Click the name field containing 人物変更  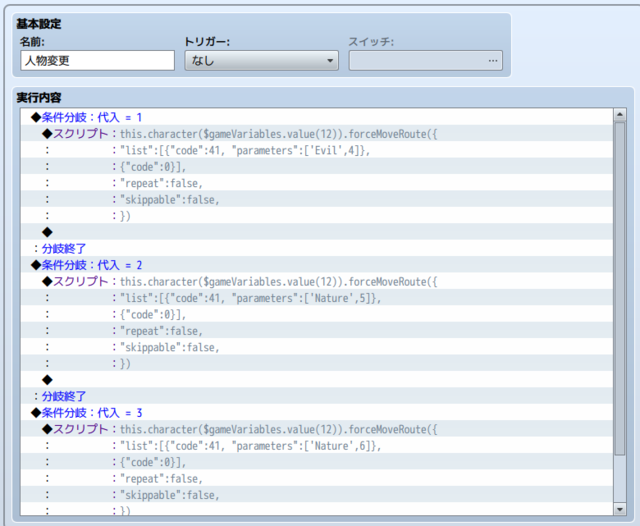[x=98, y=61]
